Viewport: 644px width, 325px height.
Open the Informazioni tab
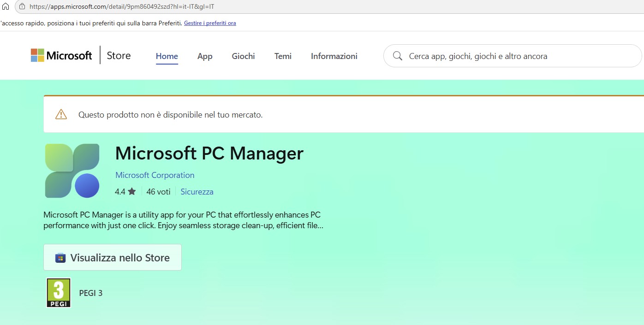(334, 56)
